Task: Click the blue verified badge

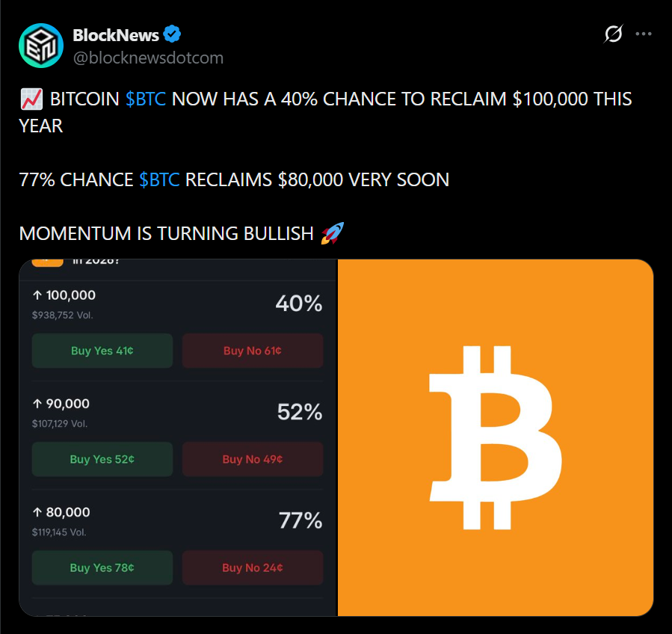Action: [172, 34]
